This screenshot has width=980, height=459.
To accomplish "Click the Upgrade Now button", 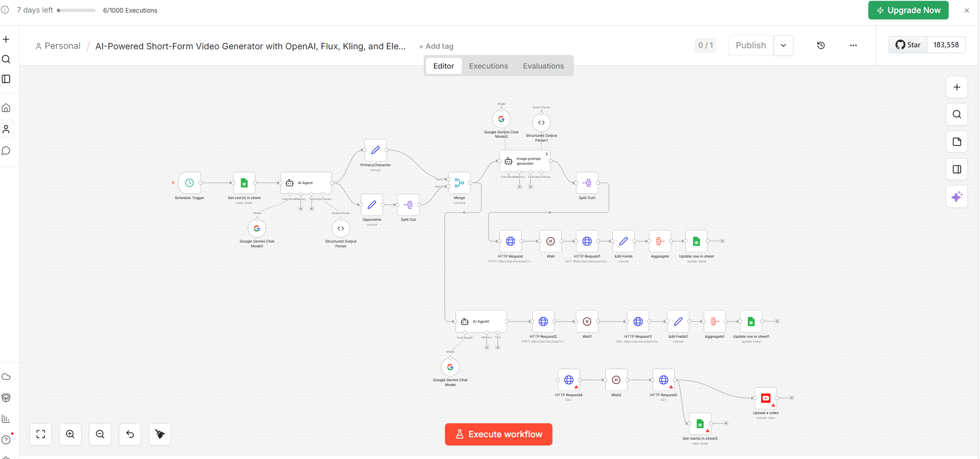I will pyautogui.click(x=908, y=10).
